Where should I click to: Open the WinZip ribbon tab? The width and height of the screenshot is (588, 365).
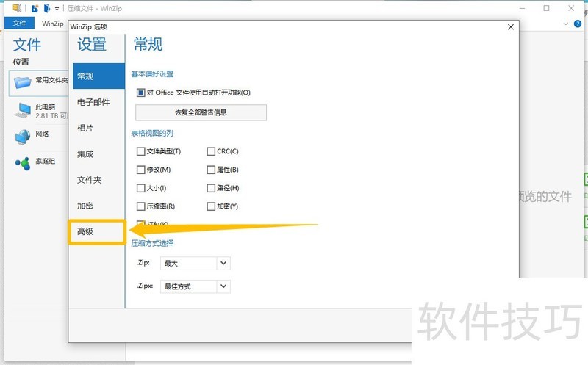click(x=52, y=24)
